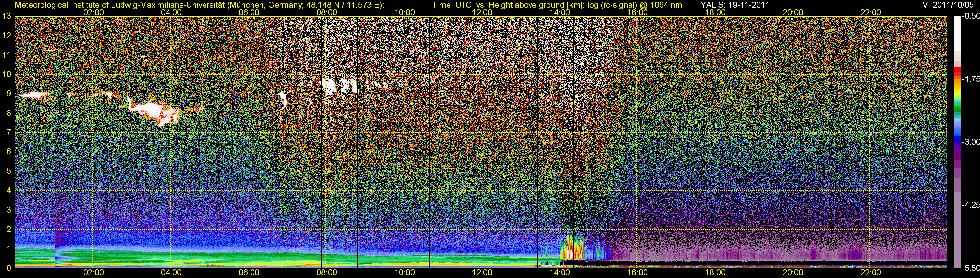Click "14:00" on the top time axis
This screenshot has width=980, height=278.
coord(560,12)
